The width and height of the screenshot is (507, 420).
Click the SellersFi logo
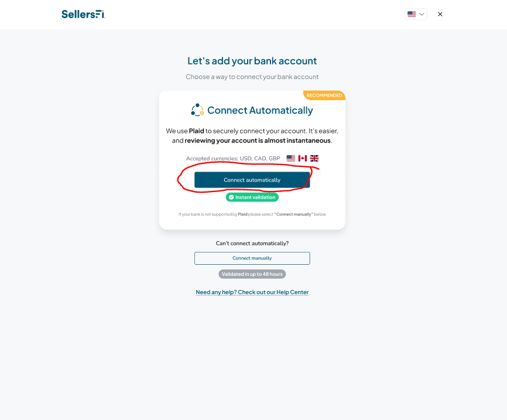pyautogui.click(x=83, y=14)
